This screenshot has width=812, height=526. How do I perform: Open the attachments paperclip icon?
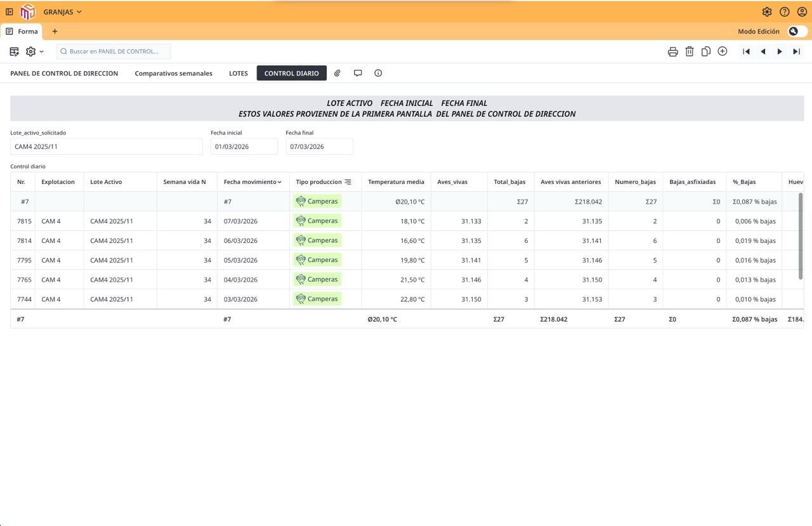[337, 73]
